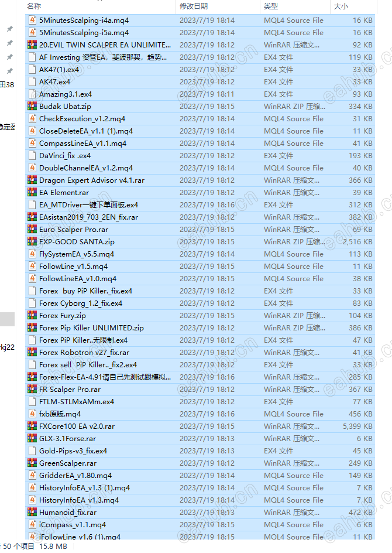Select the file FollowLine_v1.5.mq4
This screenshot has width=392, height=553.
click(x=73, y=267)
